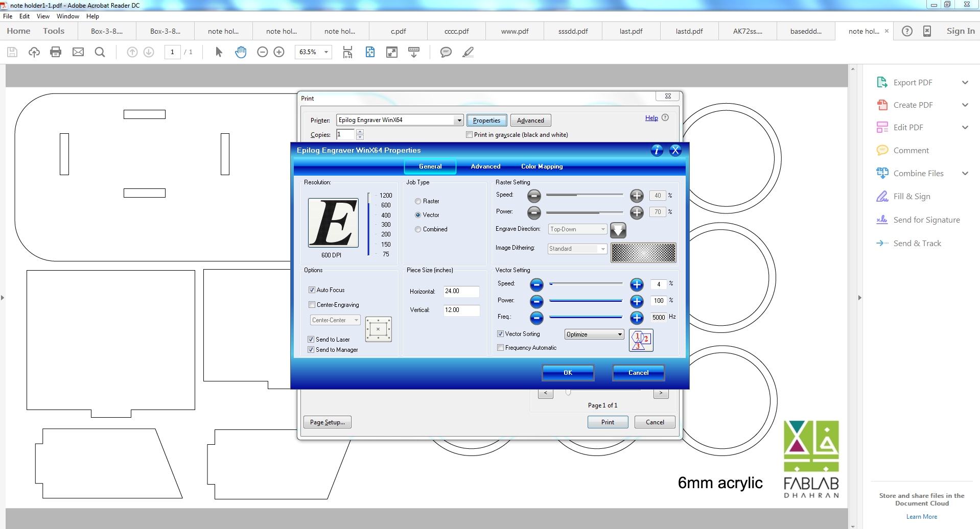Image resolution: width=980 pixels, height=529 pixels.
Task: Switch to the Advanced properties tab
Action: point(485,166)
